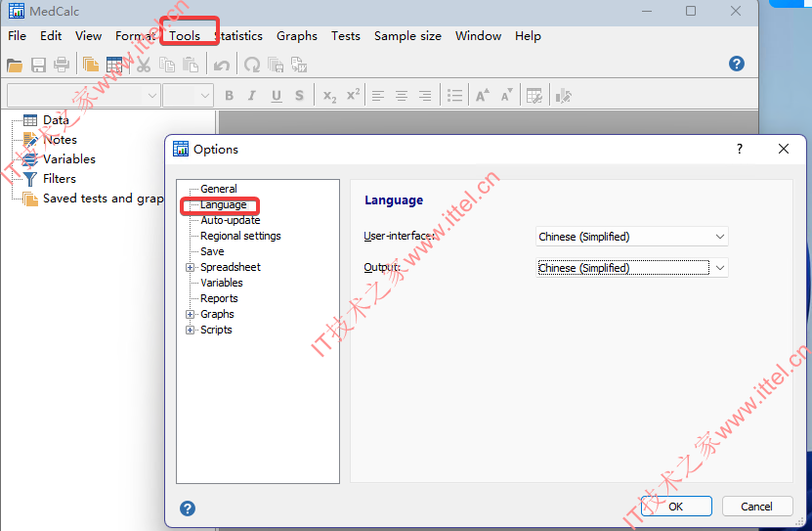
Task: Click the blue help icon in main toolbar
Action: click(737, 64)
